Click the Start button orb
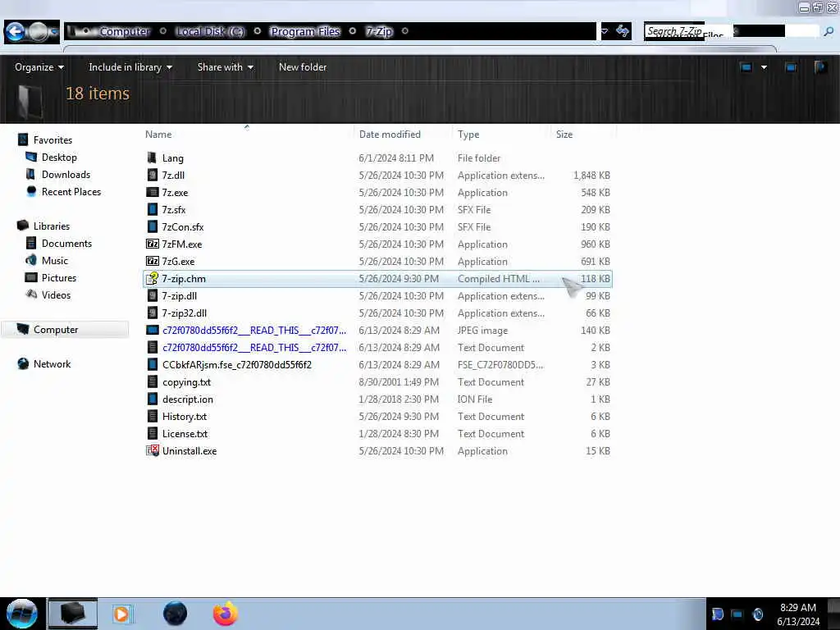Screen dimensions: 840x630 pos(22,614)
